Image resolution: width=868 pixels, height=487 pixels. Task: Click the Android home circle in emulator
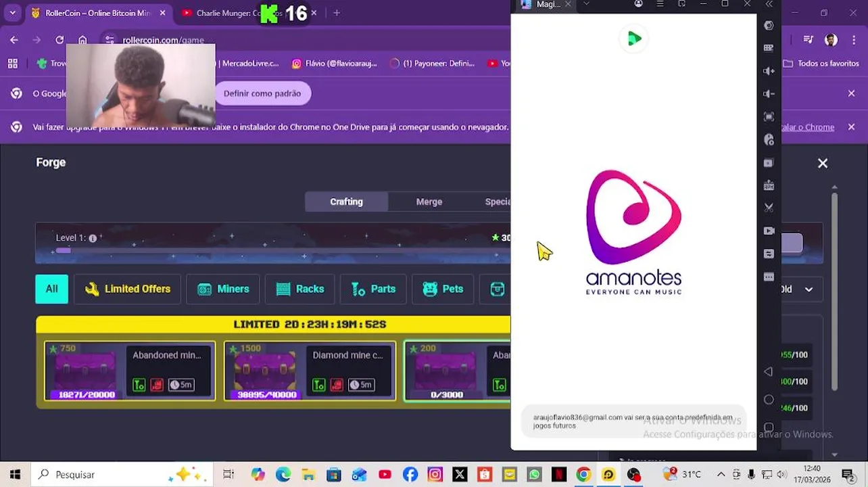tap(769, 400)
